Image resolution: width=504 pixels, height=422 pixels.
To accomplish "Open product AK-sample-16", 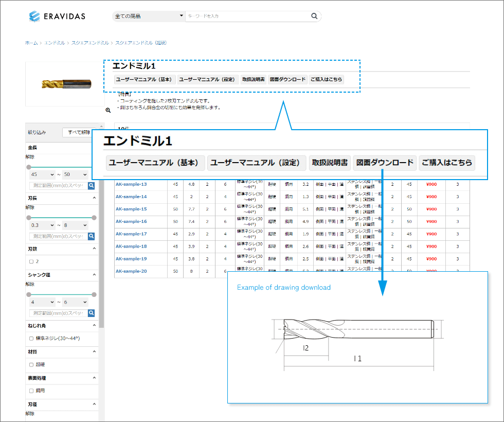I will (x=131, y=222).
